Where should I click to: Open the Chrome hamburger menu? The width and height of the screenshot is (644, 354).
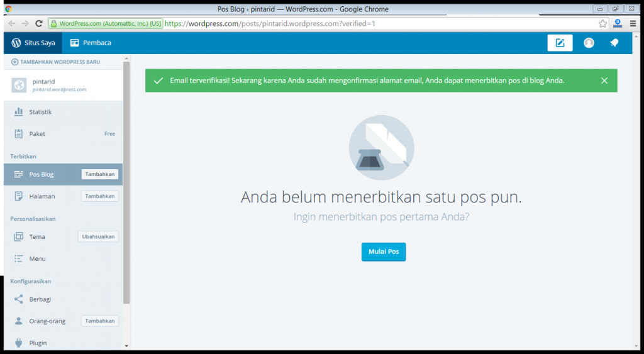(633, 23)
